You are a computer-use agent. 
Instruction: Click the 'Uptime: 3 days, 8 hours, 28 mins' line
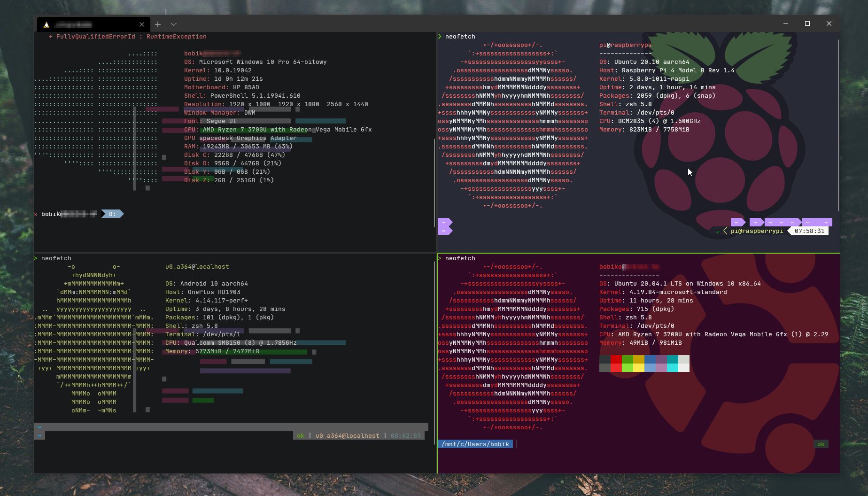225,309
